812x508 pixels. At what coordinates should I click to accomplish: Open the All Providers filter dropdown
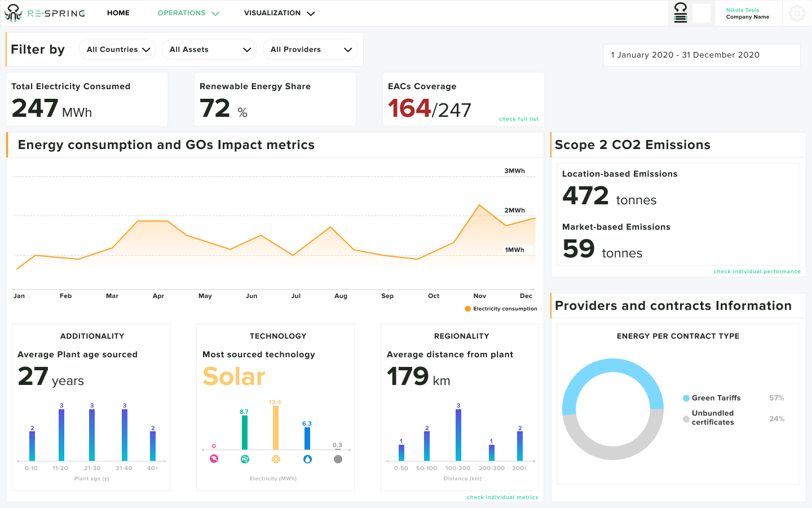click(x=310, y=50)
